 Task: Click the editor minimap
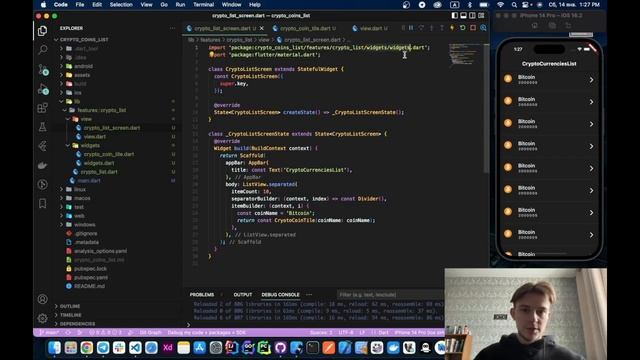coord(464,55)
